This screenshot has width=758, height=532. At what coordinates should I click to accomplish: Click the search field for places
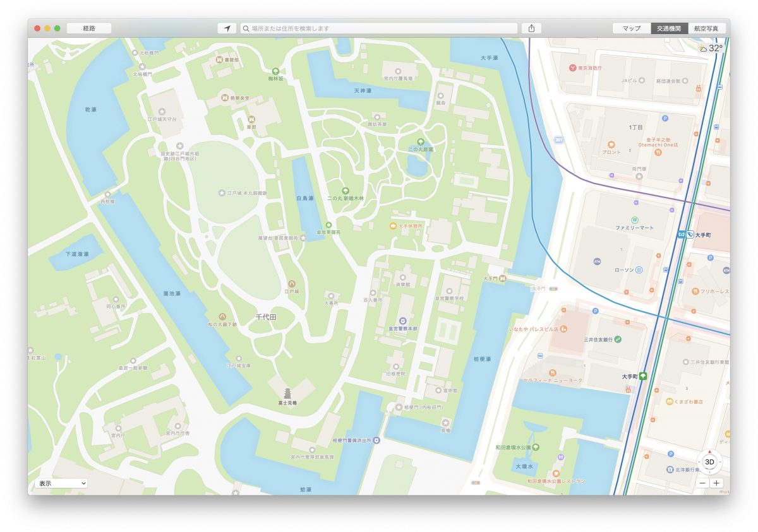[379, 28]
